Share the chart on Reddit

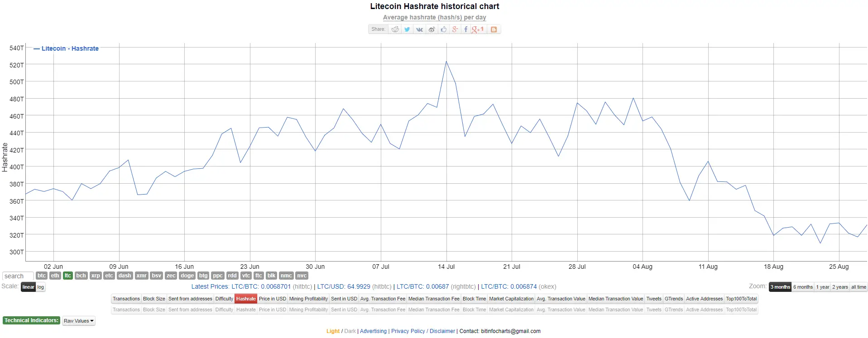pyautogui.click(x=395, y=29)
